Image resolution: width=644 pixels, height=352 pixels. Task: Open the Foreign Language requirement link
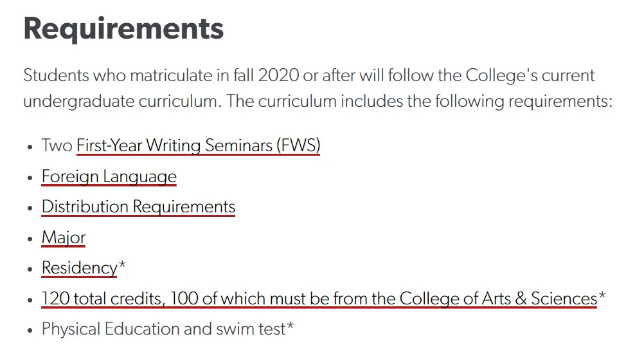[x=109, y=176]
